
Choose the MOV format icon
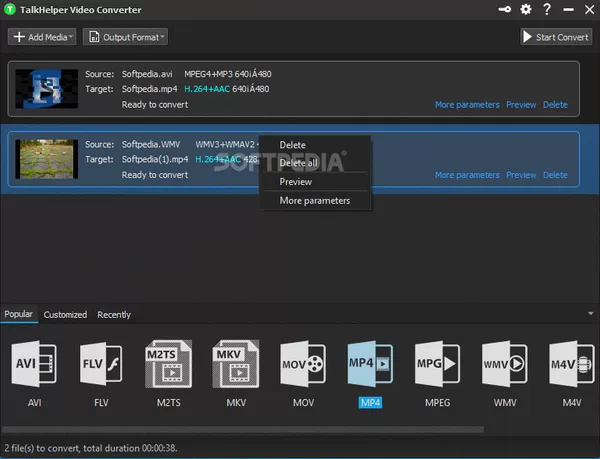click(303, 364)
